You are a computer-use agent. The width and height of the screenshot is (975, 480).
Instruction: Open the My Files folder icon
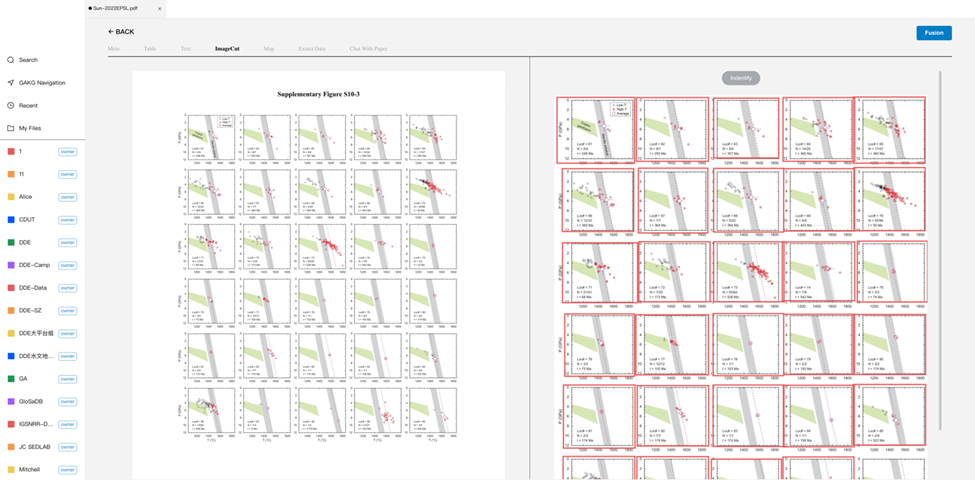click(11, 128)
